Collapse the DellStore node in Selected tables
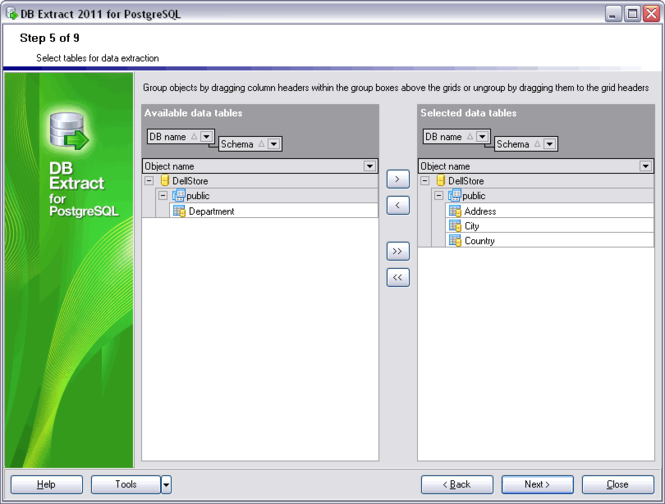The image size is (665, 504). tap(425, 181)
